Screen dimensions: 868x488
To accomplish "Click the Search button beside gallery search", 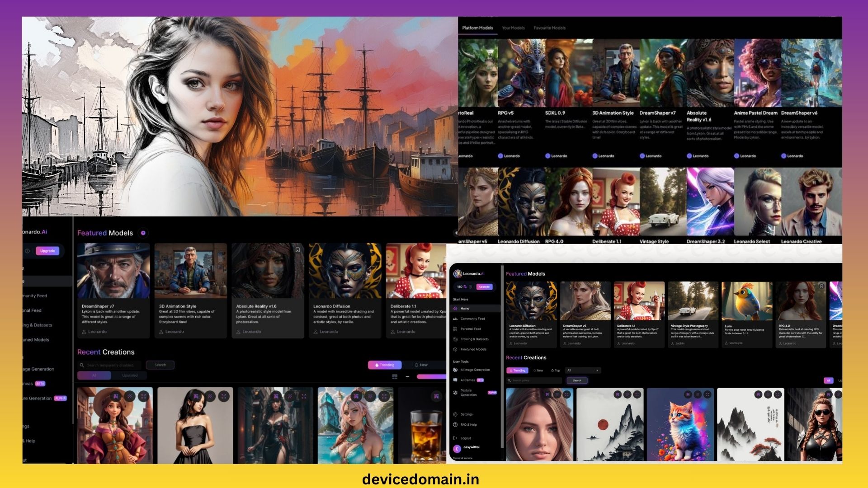I will 577,380.
